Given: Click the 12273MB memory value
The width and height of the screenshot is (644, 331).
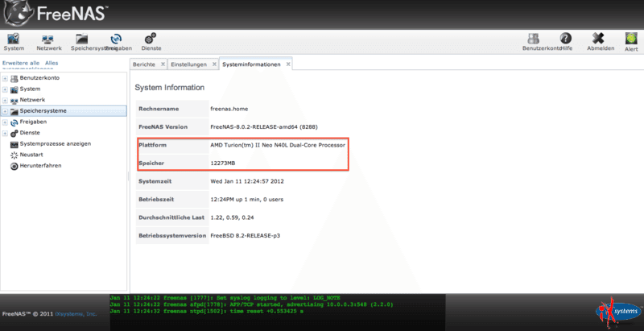Looking at the screenshot, I should [223, 163].
